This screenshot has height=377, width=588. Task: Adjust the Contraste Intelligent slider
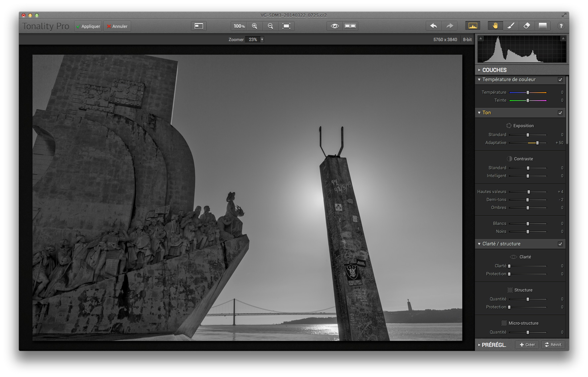(x=528, y=176)
